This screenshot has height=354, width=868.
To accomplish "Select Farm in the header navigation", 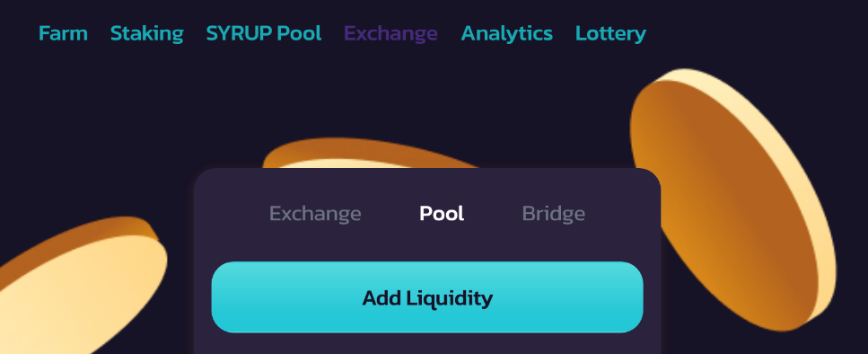I will pyautogui.click(x=63, y=34).
